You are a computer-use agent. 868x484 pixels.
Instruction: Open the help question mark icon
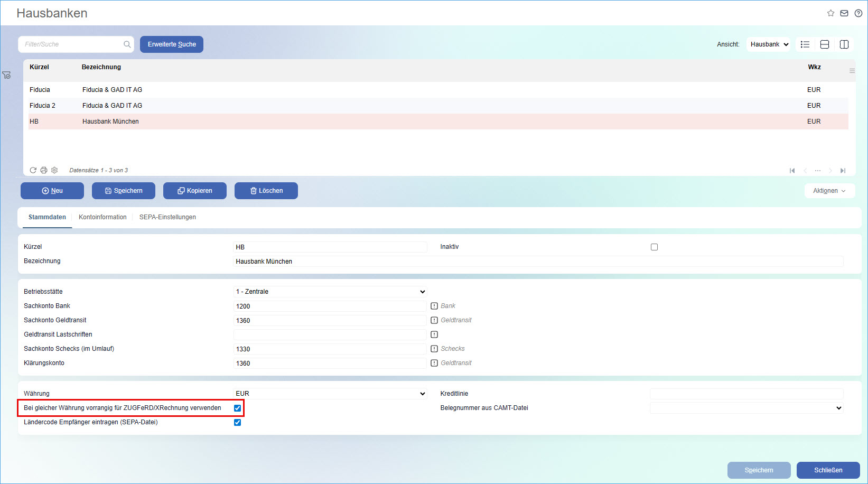coord(858,13)
